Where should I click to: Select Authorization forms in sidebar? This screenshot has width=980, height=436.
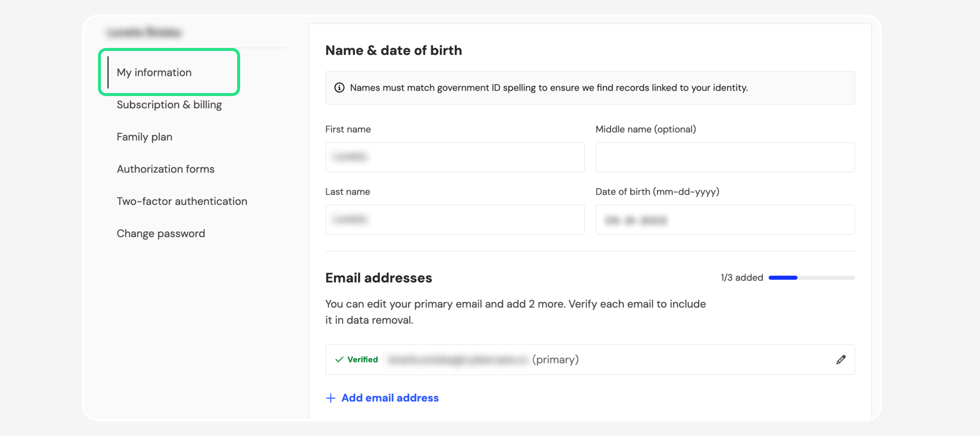point(166,169)
